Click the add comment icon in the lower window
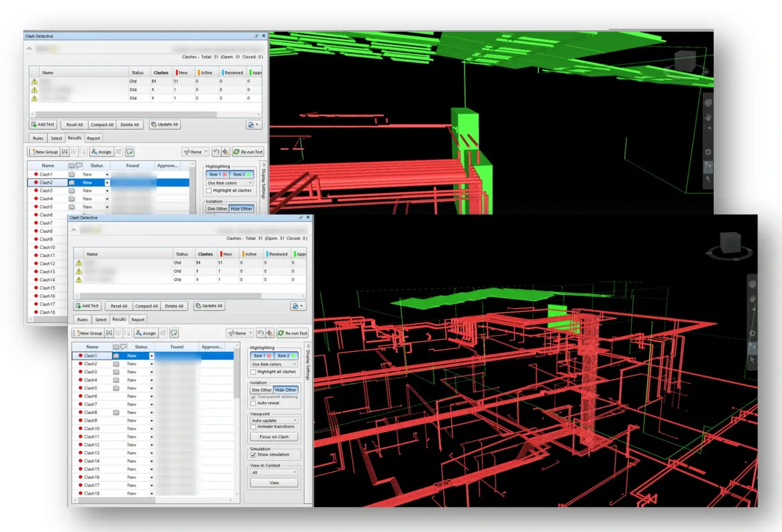 click(x=174, y=333)
